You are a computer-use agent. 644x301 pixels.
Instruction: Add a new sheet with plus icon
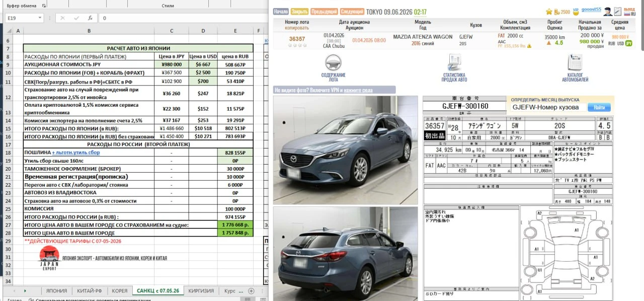tap(251, 291)
